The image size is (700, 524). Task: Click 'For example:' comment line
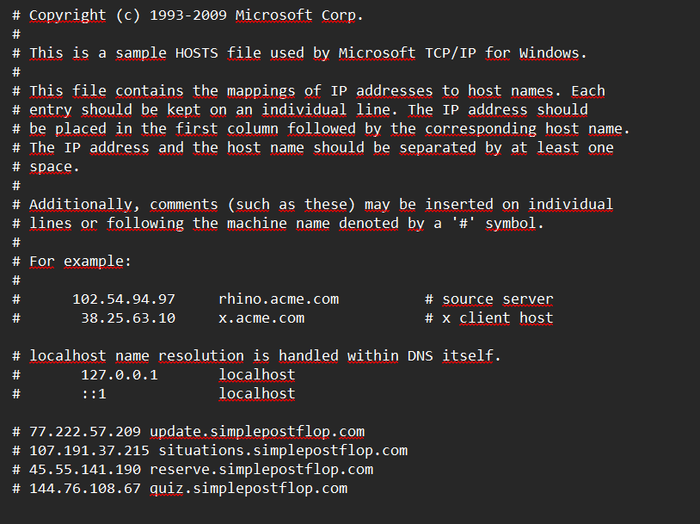tap(80, 261)
